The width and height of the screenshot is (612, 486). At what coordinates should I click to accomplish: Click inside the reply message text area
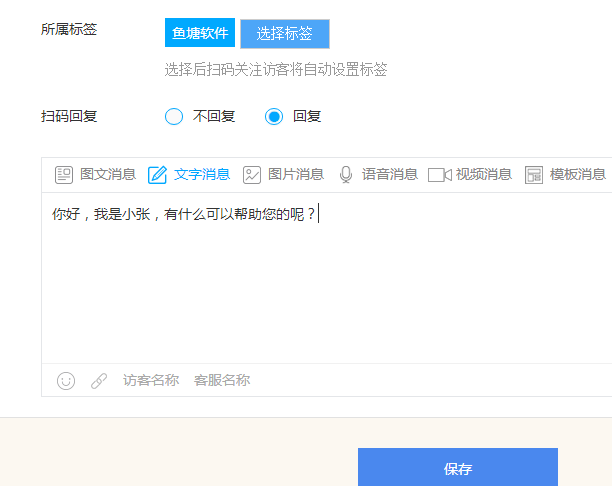(327, 278)
